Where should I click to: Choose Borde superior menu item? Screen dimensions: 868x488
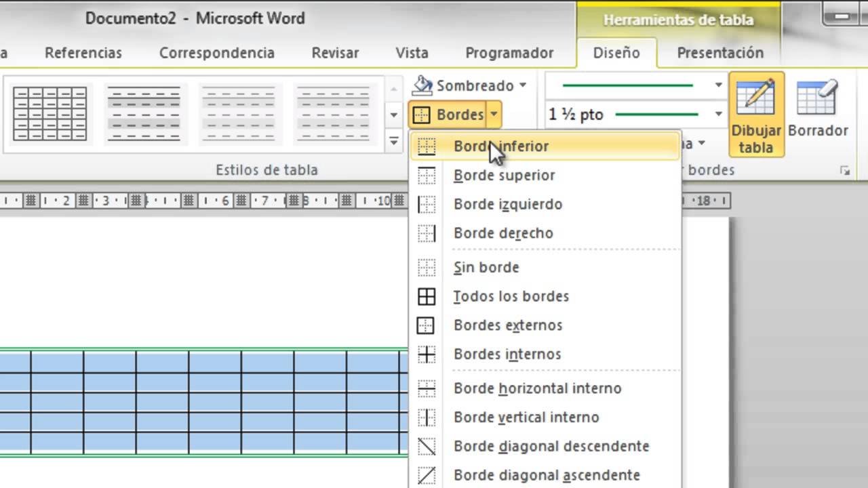[x=545, y=175]
